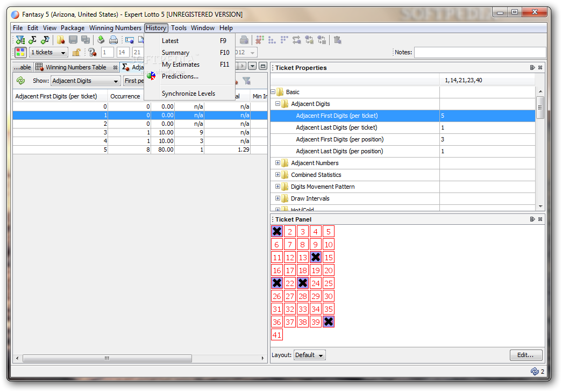
Task: Mark number 28 in Ticket Panel
Action: pyautogui.click(x=302, y=296)
